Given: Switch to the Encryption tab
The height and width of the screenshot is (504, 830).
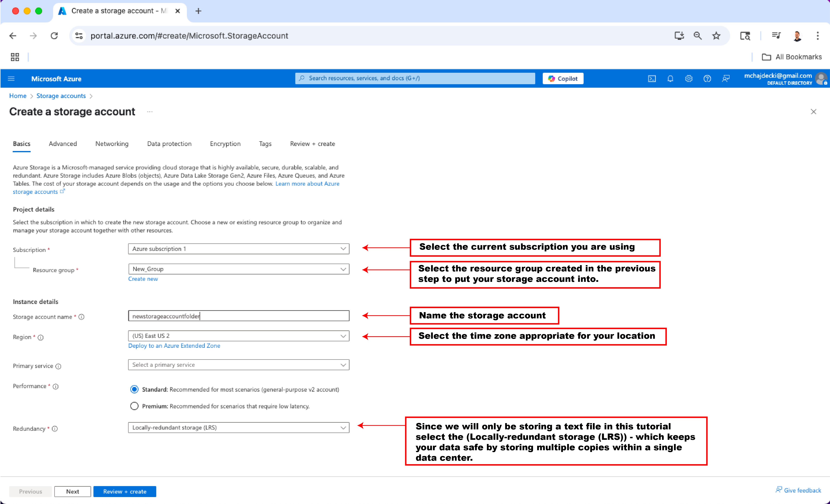Looking at the screenshot, I should click(225, 144).
